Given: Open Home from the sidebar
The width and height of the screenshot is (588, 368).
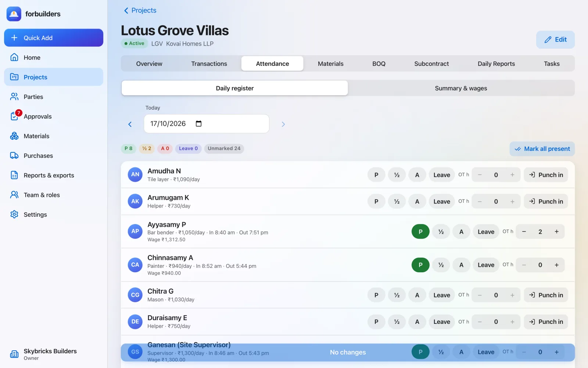Looking at the screenshot, I should (x=54, y=57).
